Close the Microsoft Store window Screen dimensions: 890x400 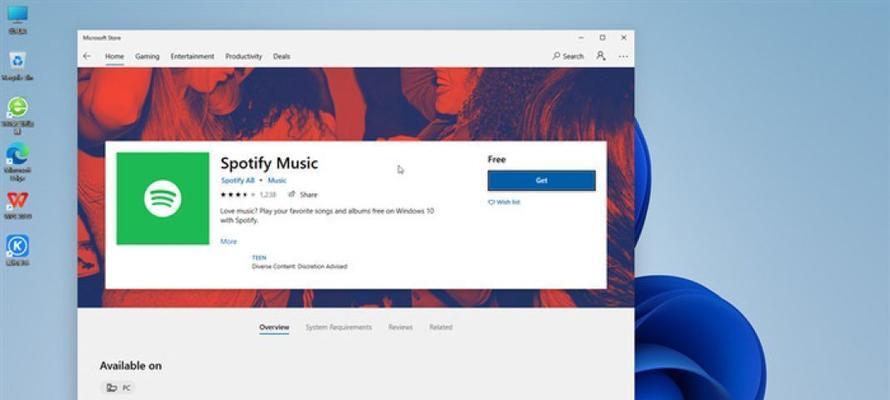(x=624, y=38)
